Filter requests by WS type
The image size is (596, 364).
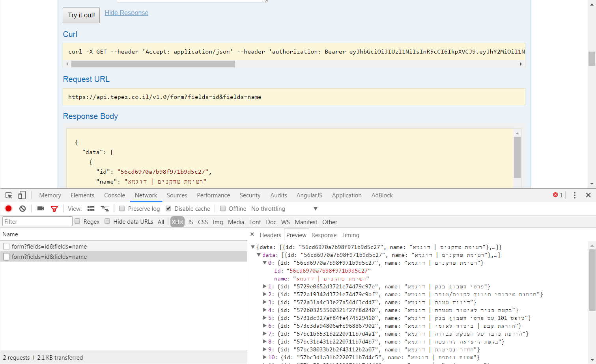point(286,222)
